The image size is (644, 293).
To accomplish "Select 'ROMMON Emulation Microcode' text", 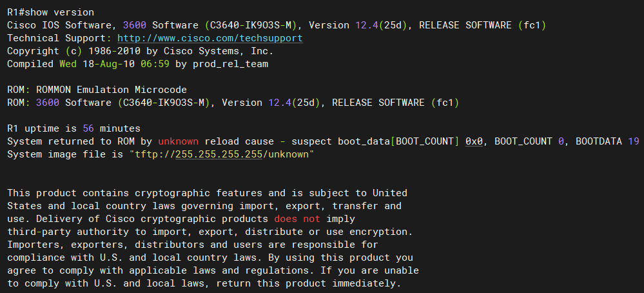I will coord(112,90).
